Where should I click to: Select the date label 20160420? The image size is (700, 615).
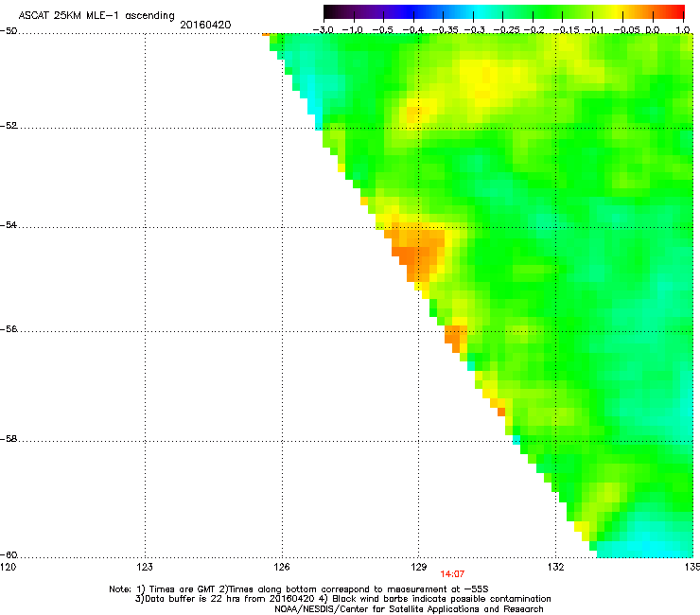pos(205,25)
